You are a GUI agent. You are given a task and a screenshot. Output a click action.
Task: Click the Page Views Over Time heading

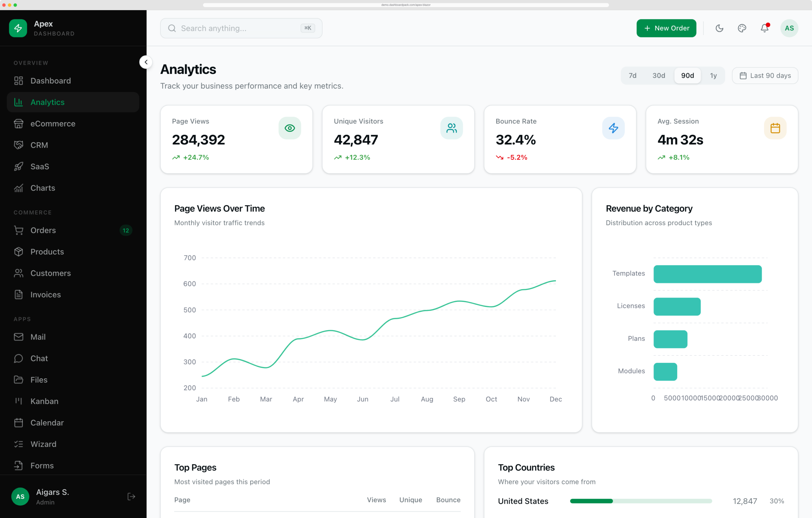(x=219, y=209)
